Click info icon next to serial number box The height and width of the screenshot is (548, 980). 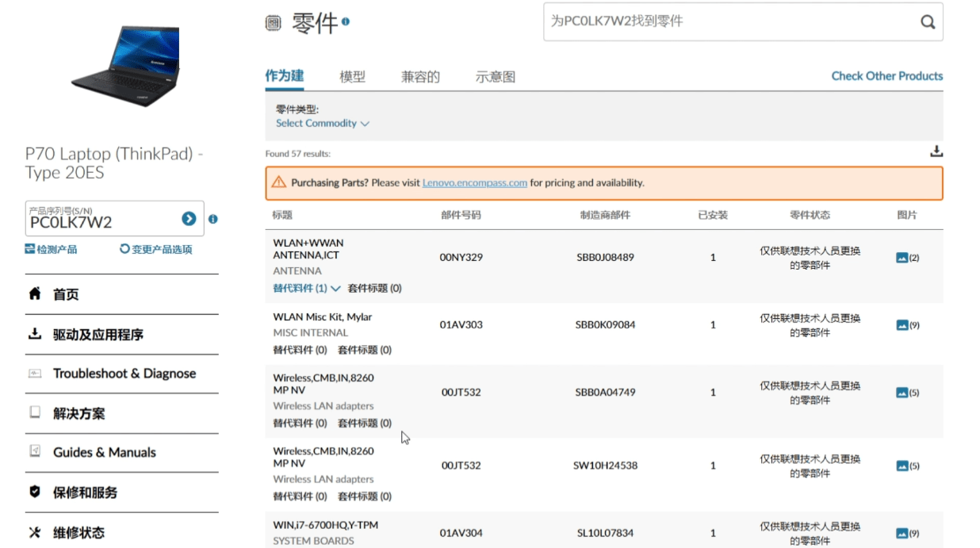coord(212,219)
